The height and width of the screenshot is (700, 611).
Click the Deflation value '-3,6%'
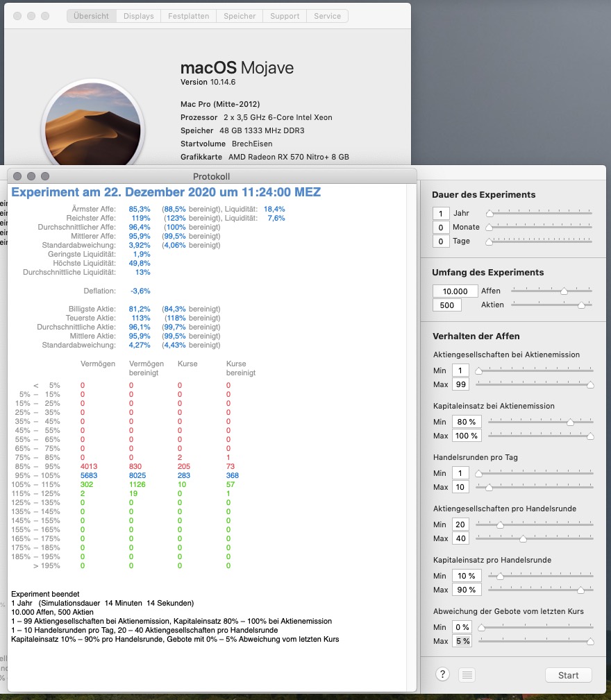click(140, 291)
